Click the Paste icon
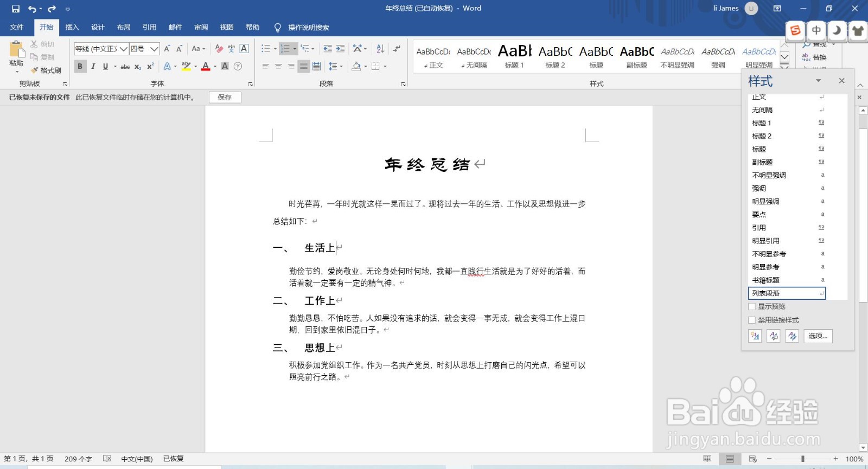 (x=16, y=50)
